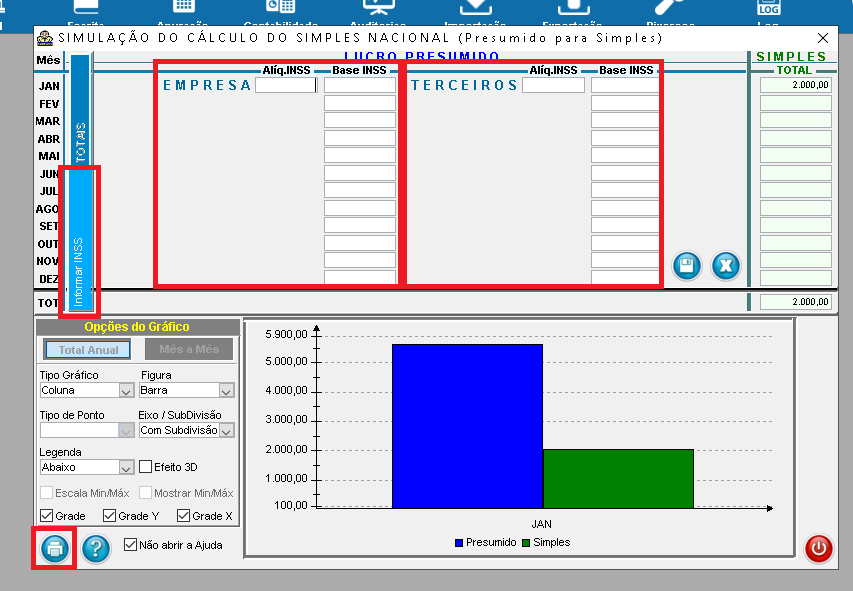The width and height of the screenshot is (853, 591).
Task: Open the Tipo Gráfico dropdown showing Coluna
Action: click(x=87, y=390)
